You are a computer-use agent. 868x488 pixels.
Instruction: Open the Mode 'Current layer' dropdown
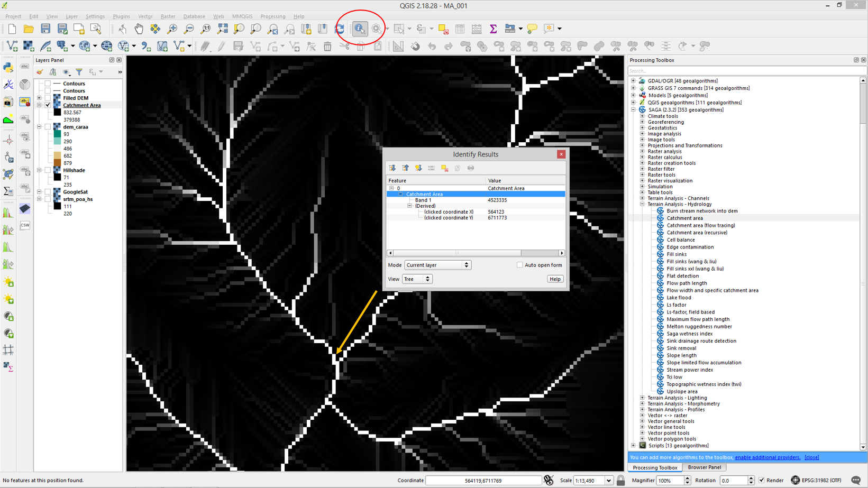(x=437, y=265)
